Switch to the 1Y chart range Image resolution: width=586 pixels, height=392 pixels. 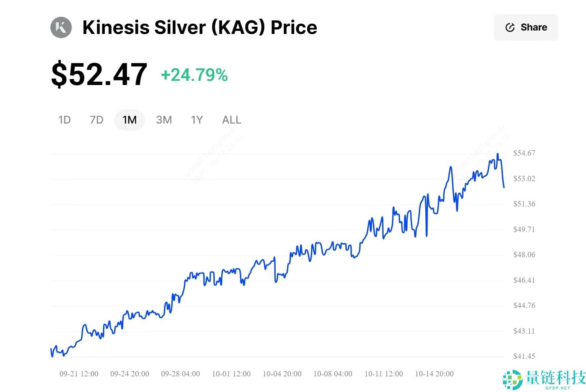click(197, 120)
